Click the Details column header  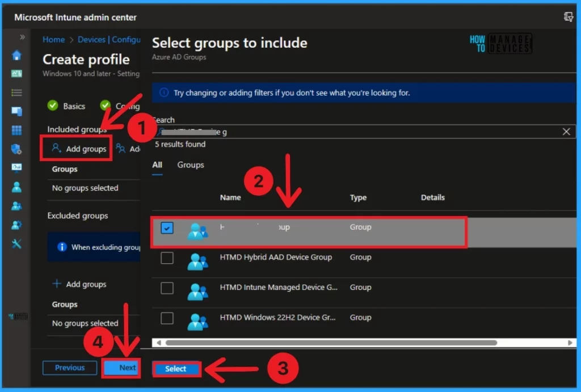coord(432,197)
